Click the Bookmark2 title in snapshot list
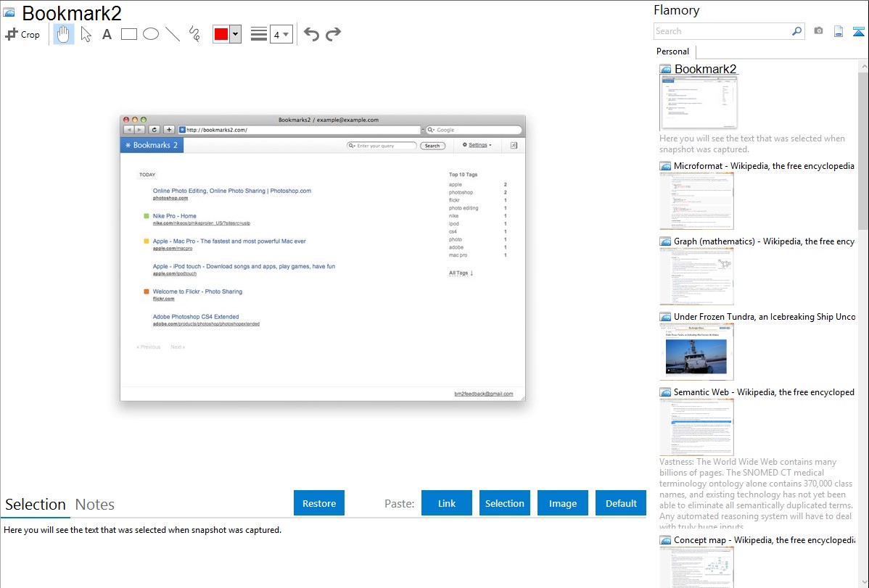This screenshot has height=588, width=869. 706,69
